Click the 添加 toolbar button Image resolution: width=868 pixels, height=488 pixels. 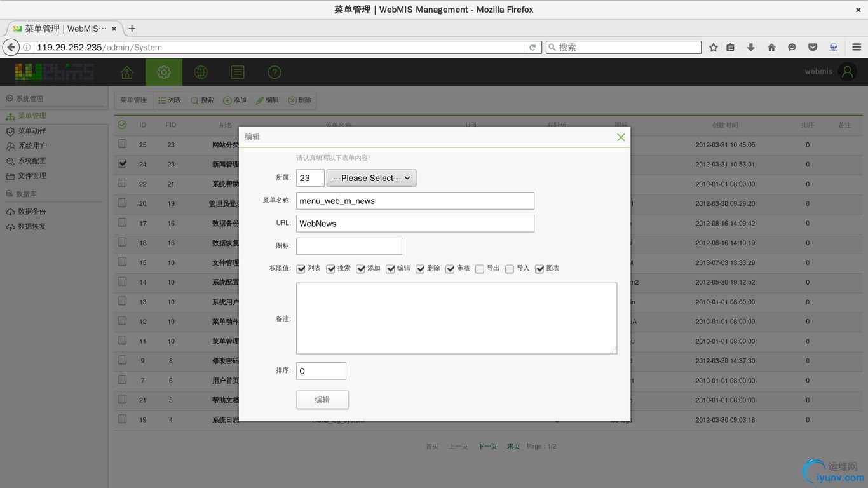234,100
